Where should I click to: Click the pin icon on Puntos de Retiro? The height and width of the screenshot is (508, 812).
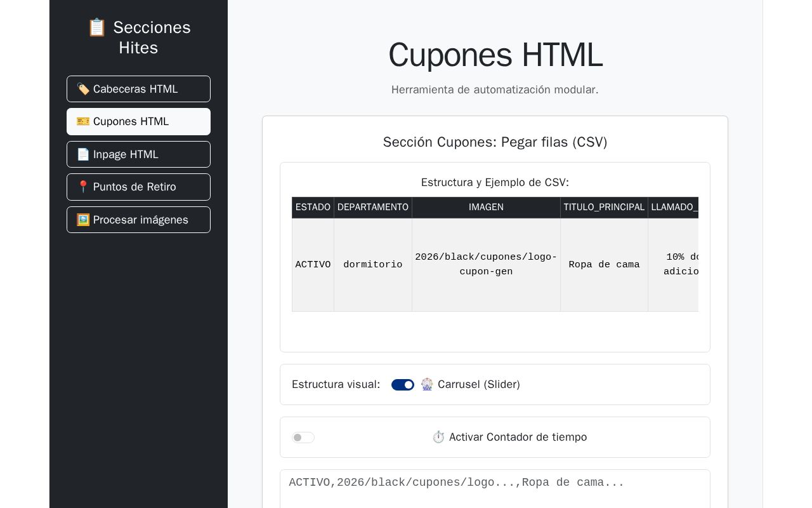(83, 187)
